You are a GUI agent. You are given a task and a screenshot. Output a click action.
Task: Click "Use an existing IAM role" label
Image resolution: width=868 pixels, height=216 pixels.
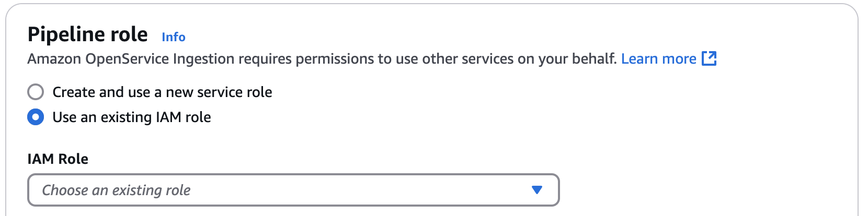point(132,117)
